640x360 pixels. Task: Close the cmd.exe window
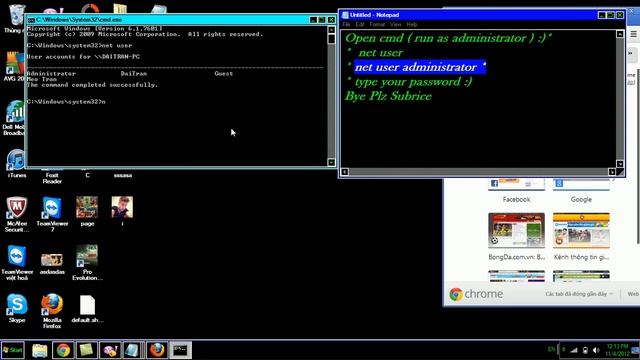331,20
